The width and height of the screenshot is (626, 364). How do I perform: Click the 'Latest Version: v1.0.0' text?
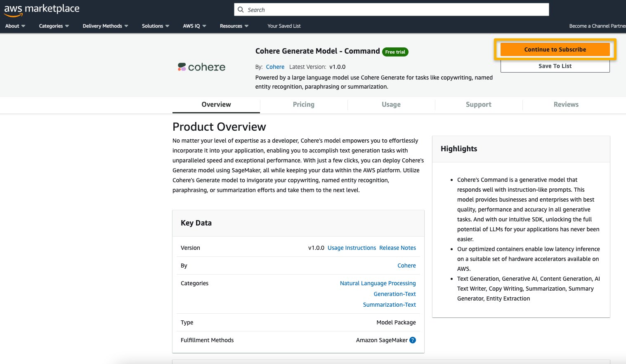point(317,67)
